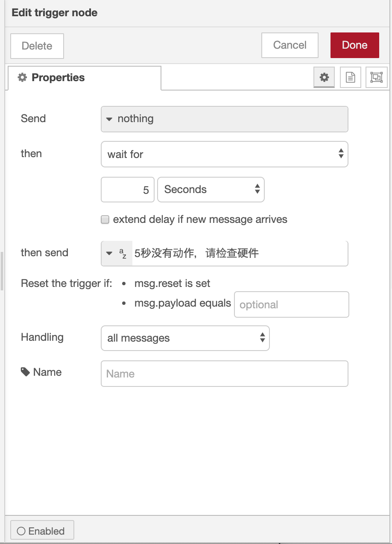
Task: Change the Seconds time unit dropdown
Action: pos(211,189)
